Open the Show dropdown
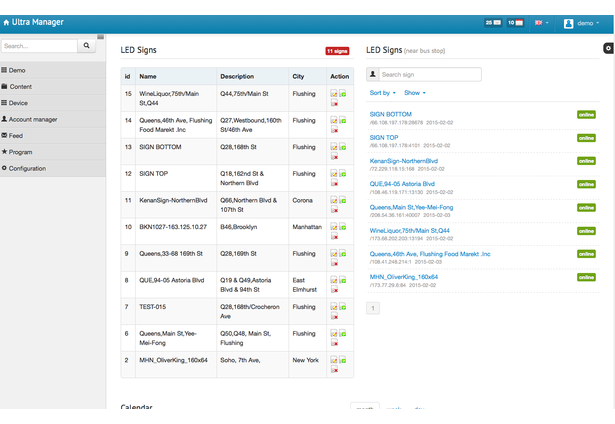The image size is (615, 424). click(x=415, y=93)
